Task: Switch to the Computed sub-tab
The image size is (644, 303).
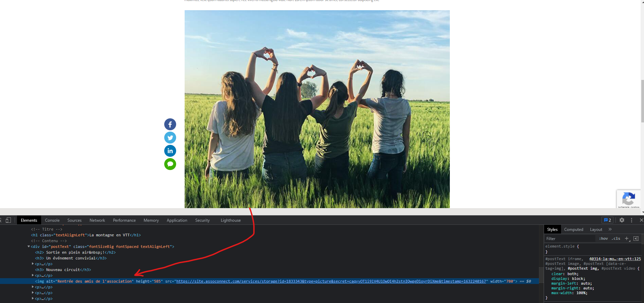Action: (x=574, y=230)
